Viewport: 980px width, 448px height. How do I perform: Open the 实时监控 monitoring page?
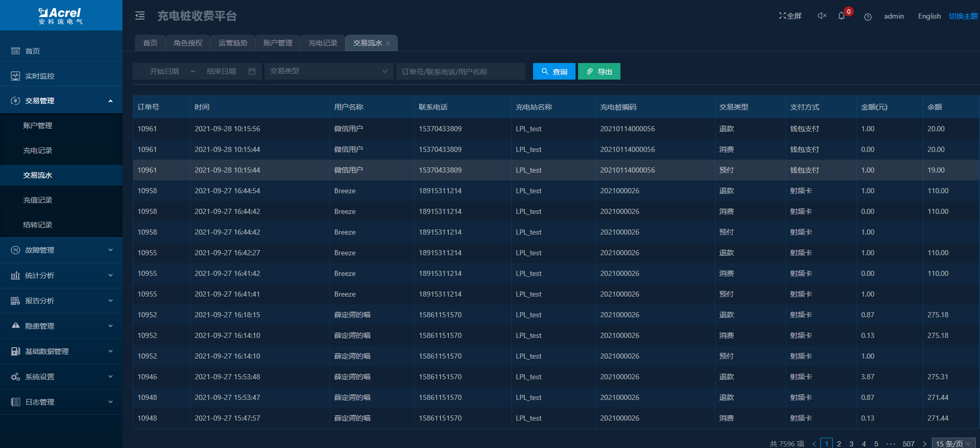pyautogui.click(x=40, y=76)
